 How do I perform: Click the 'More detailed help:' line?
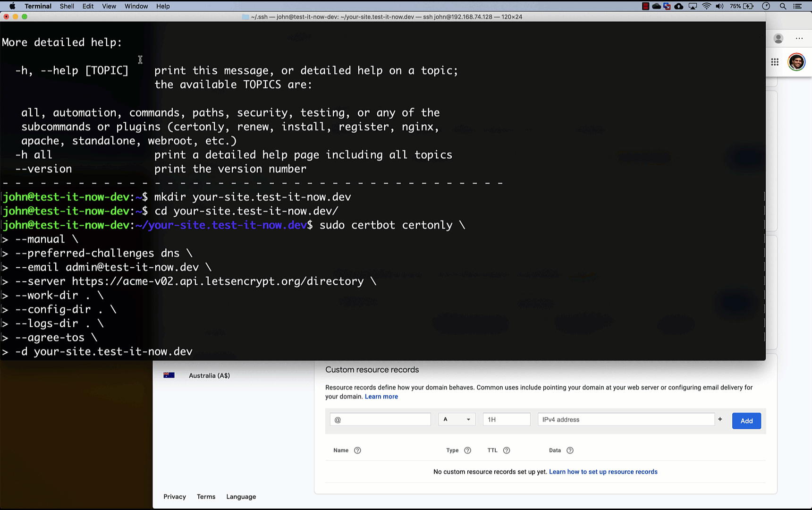click(x=62, y=42)
